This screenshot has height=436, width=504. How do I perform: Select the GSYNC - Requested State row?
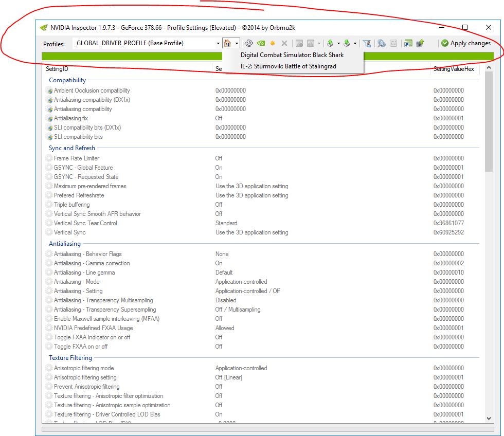[262, 177]
